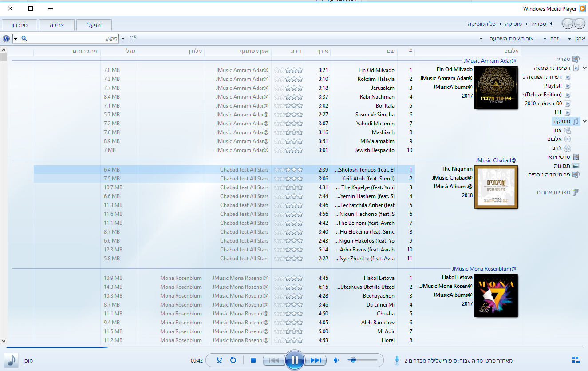Switch to the הפעל (Play) tab
Screen dimensions: 588x371
94,25
